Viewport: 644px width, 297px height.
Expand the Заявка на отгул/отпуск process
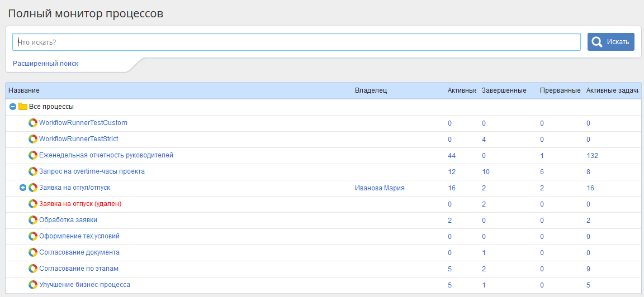tap(23, 188)
